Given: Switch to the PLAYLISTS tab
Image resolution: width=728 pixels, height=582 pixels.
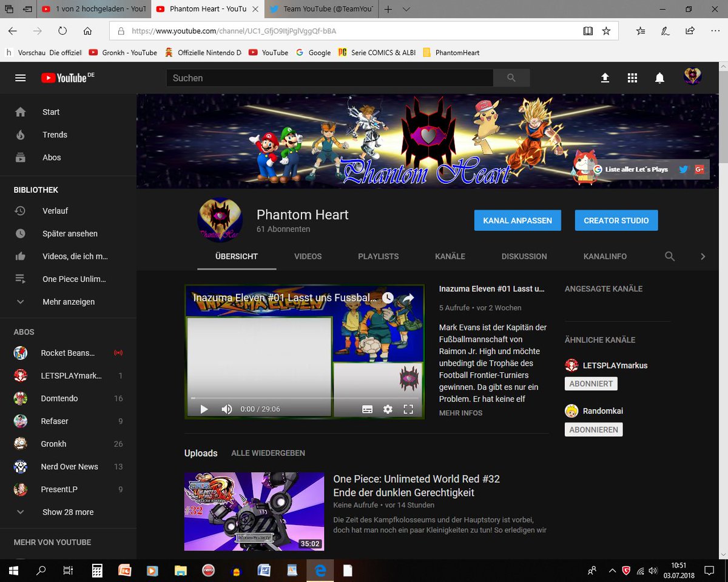Looking at the screenshot, I should [x=379, y=256].
